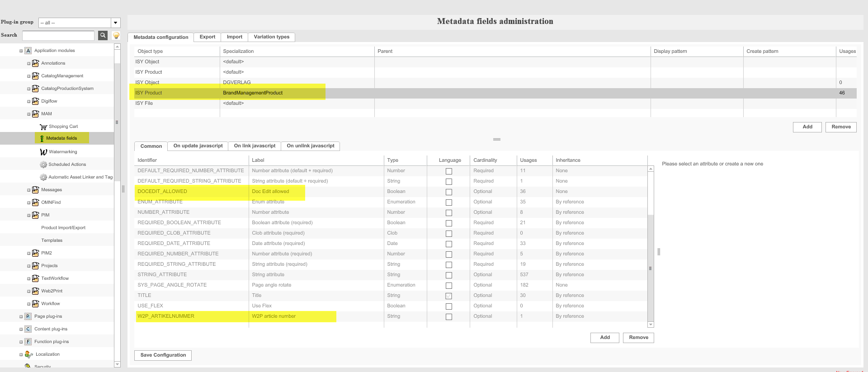Click the PIM module icon
Screen dimensions: 868x372
(x=35, y=215)
